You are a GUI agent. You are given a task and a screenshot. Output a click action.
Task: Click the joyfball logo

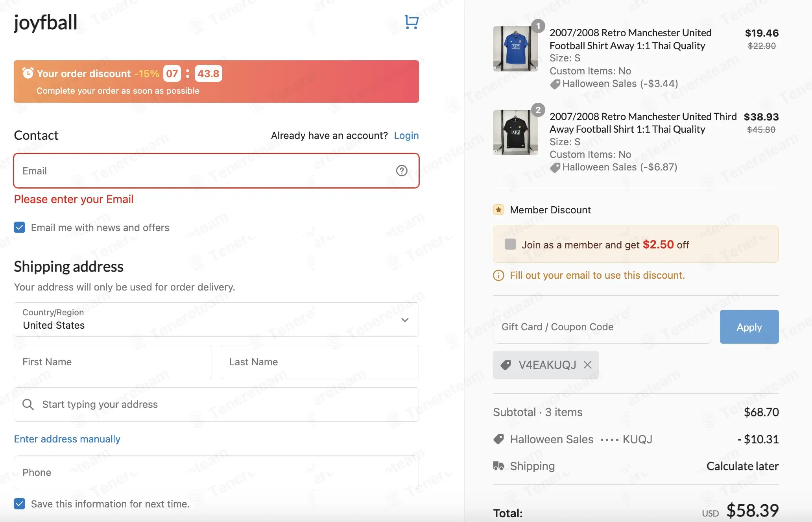46,23
